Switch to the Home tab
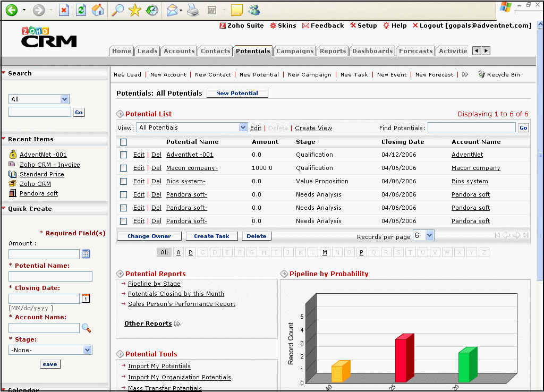544x392 pixels. [122, 51]
